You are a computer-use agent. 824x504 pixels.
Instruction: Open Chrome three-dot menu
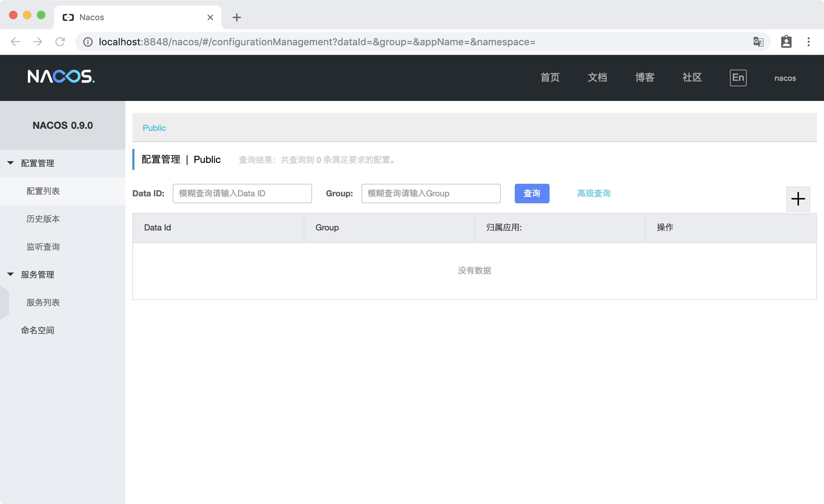[x=808, y=42]
